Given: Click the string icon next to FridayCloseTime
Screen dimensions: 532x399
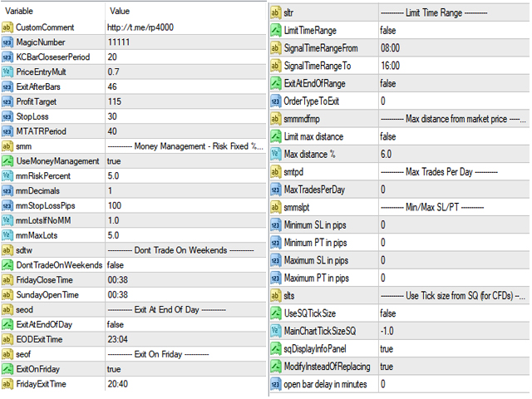Looking at the screenshot, I should (x=7, y=280).
